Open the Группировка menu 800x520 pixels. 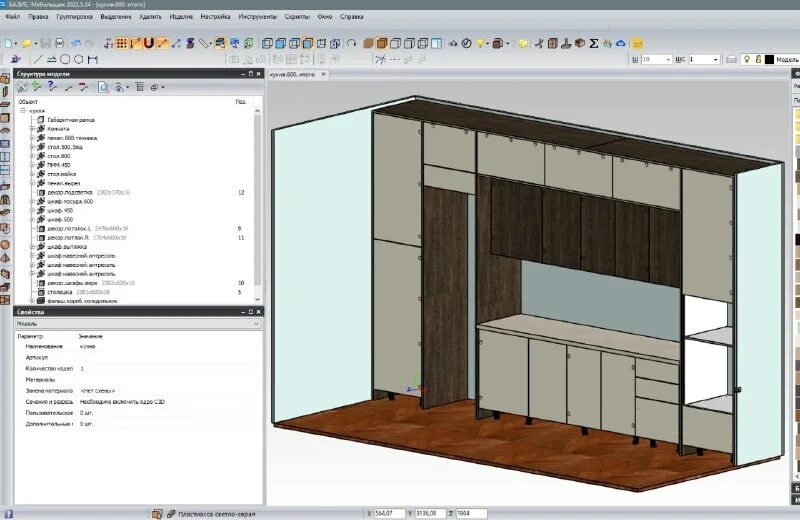point(74,17)
